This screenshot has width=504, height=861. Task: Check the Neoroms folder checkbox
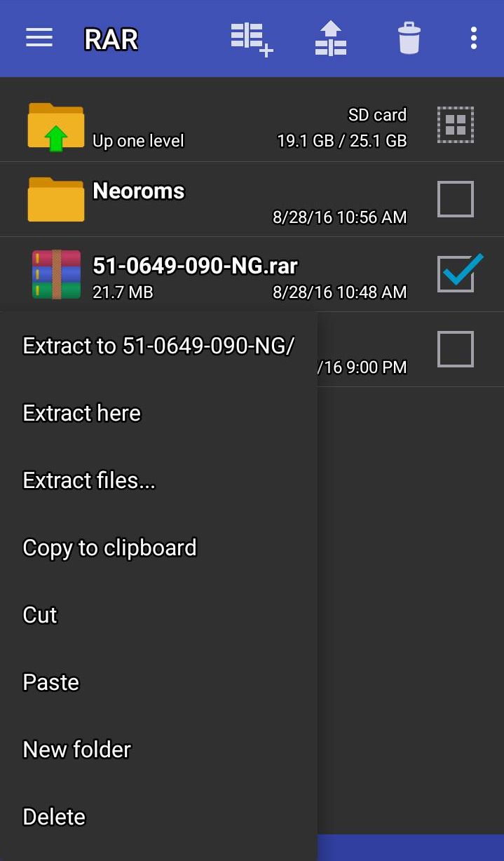[456, 199]
